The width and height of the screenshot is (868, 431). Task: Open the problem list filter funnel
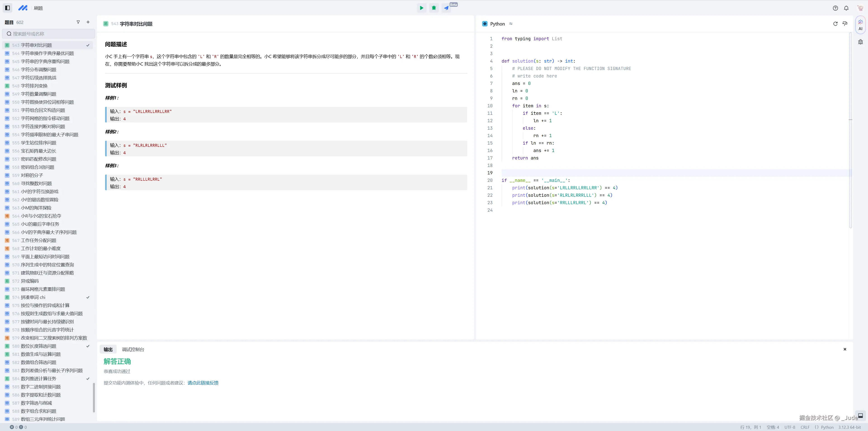click(x=78, y=22)
